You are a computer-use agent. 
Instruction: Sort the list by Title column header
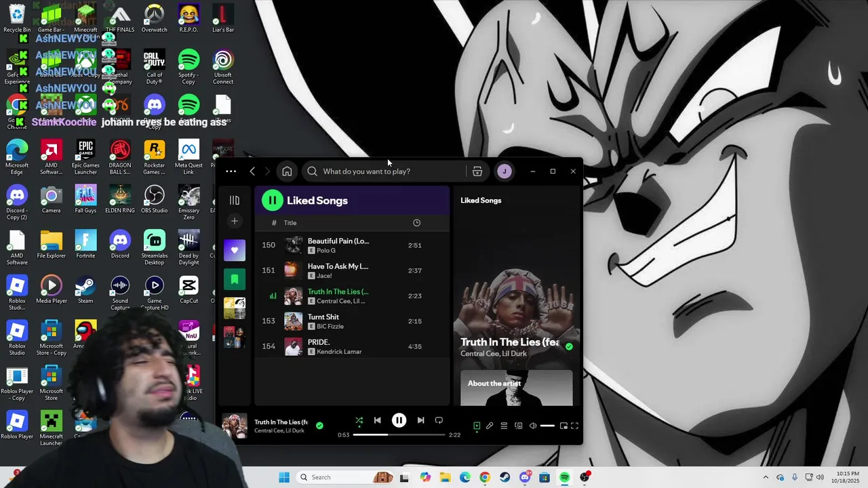pyautogui.click(x=290, y=223)
